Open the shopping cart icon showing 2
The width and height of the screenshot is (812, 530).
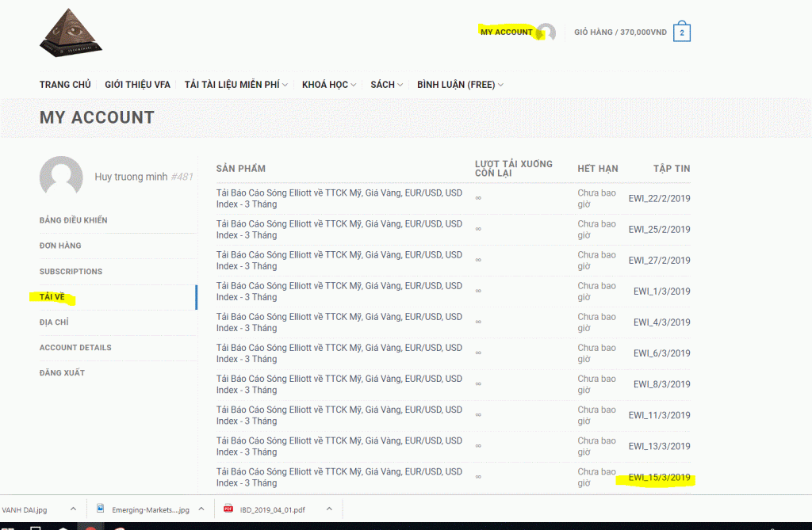click(x=681, y=32)
